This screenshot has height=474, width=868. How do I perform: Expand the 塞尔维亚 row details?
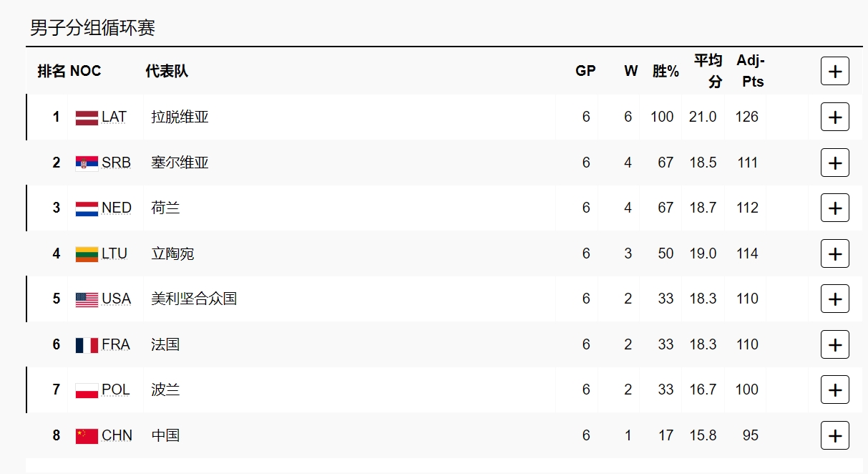click(x=834, y=163)
